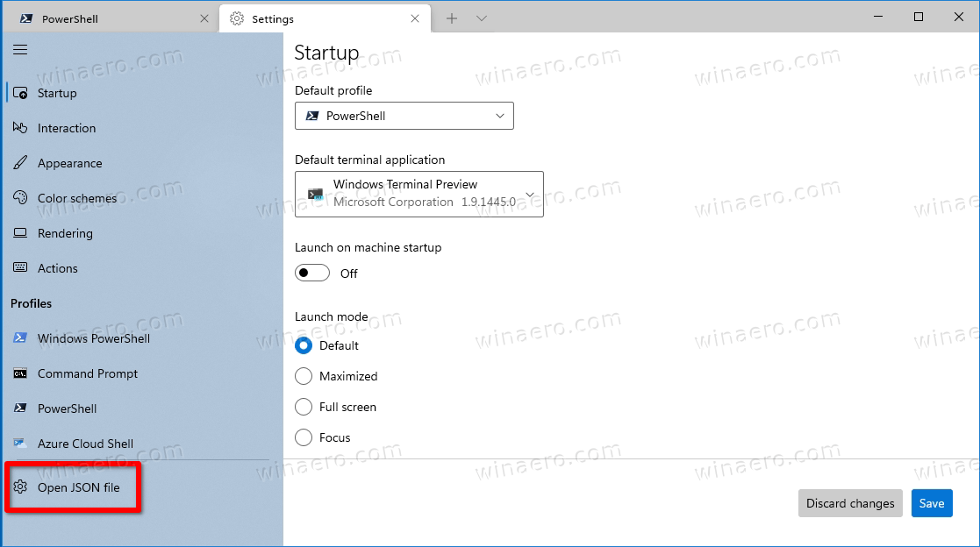The width and height of the screenshot is (980, 547).
Task: Open the Default profile dropdown
Action: [x=404, y=115]
